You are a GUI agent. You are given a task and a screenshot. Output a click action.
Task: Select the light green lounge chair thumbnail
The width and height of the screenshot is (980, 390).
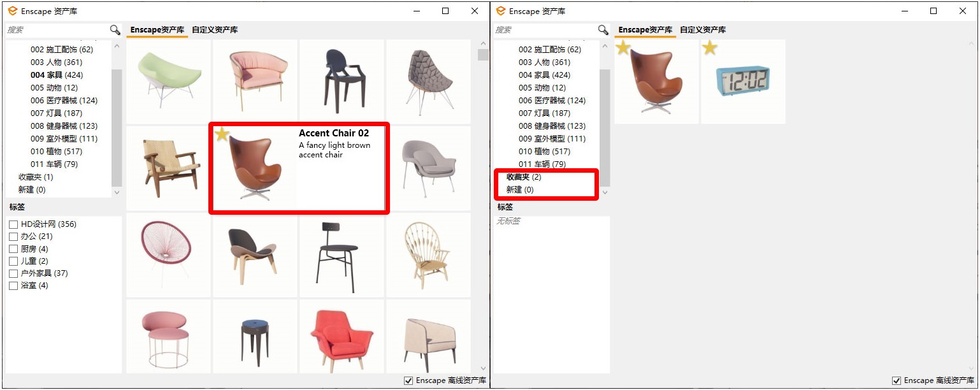[x=168, y=82]
